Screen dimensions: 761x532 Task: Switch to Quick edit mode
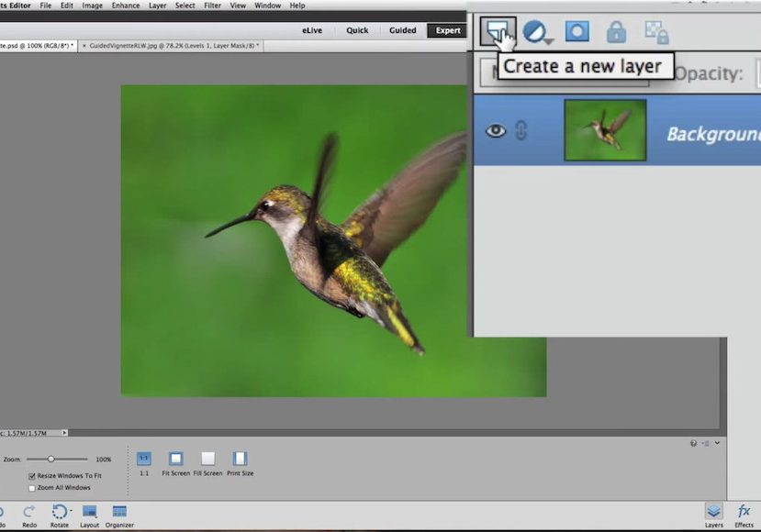[357, 30]
